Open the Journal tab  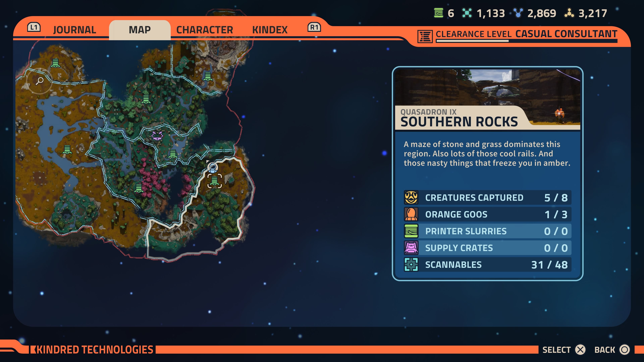pyautogui.click(x=74, y=30)
